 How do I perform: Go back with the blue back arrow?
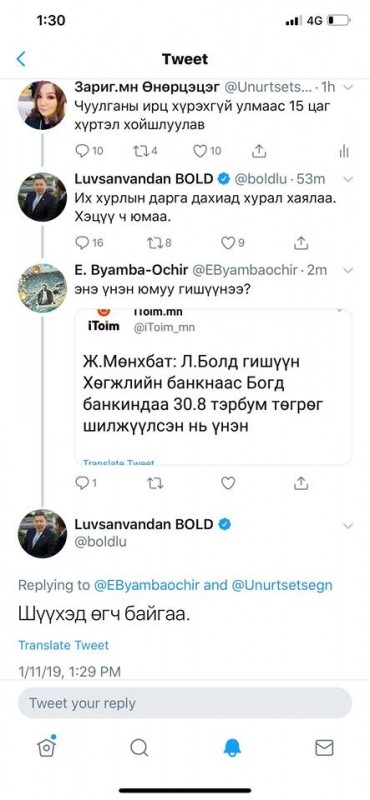point(21,59)
